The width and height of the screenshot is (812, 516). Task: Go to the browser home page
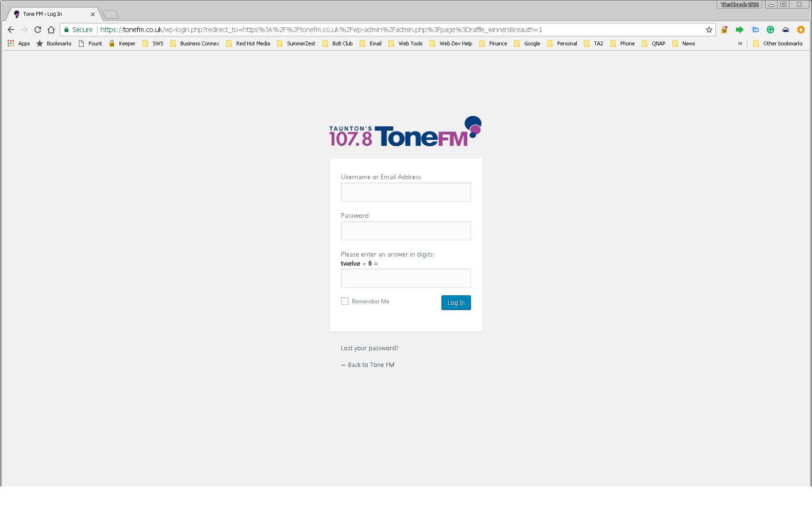[51, 30]
